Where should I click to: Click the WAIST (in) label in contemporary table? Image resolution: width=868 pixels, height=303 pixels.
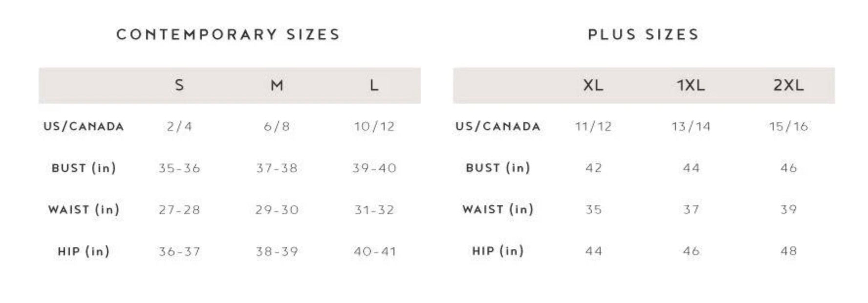pos(84,210)
